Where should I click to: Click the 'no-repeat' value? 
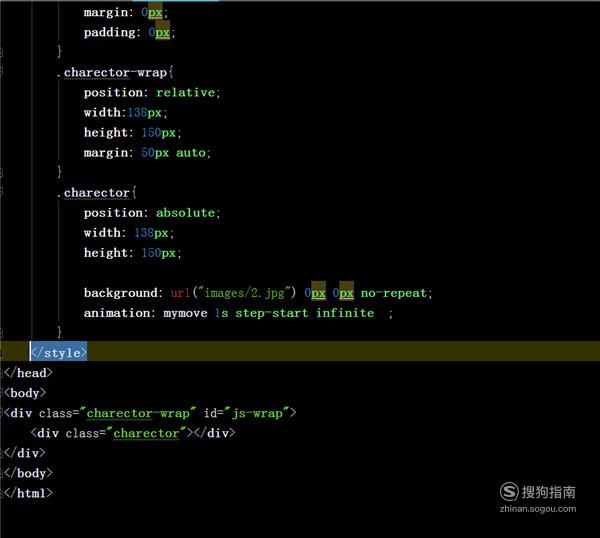394,293
